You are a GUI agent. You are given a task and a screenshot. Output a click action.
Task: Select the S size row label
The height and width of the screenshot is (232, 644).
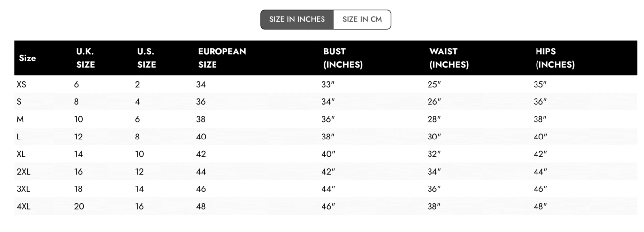coord(19,102)
